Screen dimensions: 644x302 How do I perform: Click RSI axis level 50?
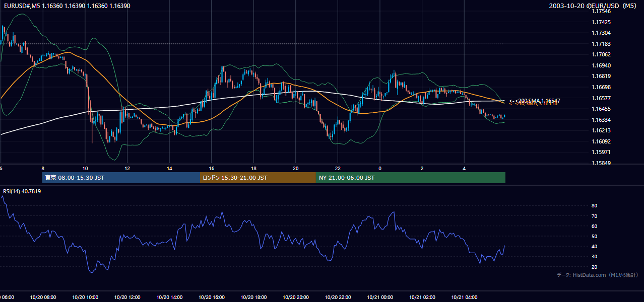point(594,236)
